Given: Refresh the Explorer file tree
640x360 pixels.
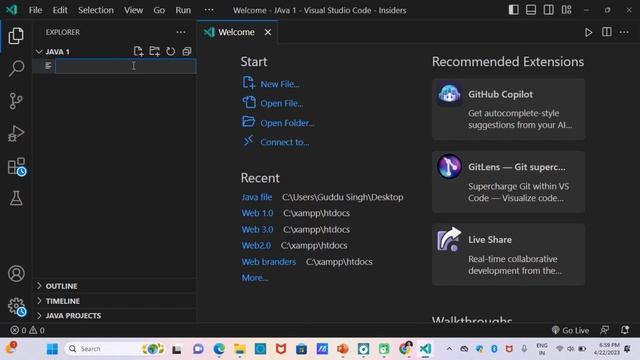Looking at the screenshot, I should (x=171, y=51).
